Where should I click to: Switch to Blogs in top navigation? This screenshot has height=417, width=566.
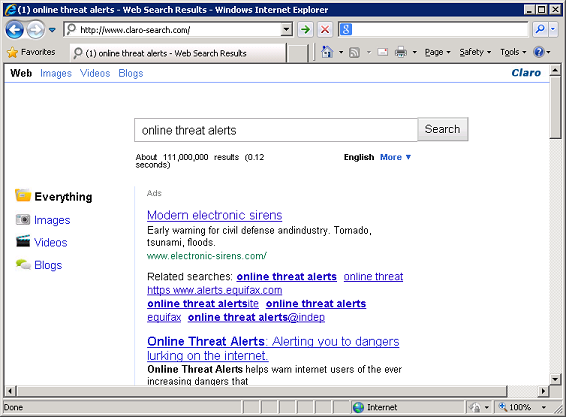[131, 73]
